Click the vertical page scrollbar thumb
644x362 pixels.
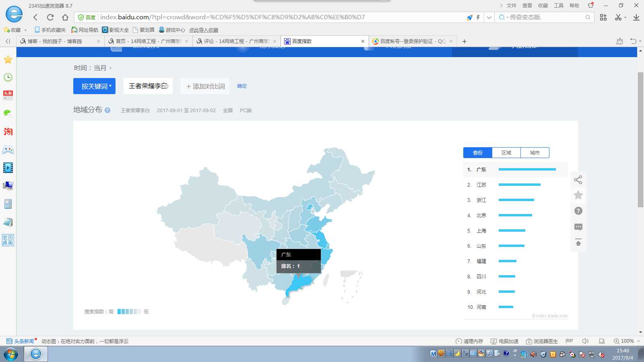click(x=640, y=140)
